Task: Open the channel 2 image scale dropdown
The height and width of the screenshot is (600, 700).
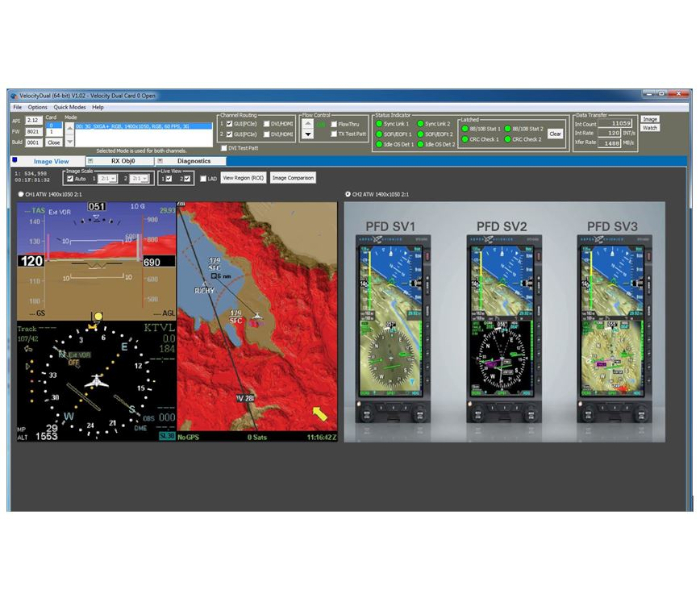Action: (141, 179)
